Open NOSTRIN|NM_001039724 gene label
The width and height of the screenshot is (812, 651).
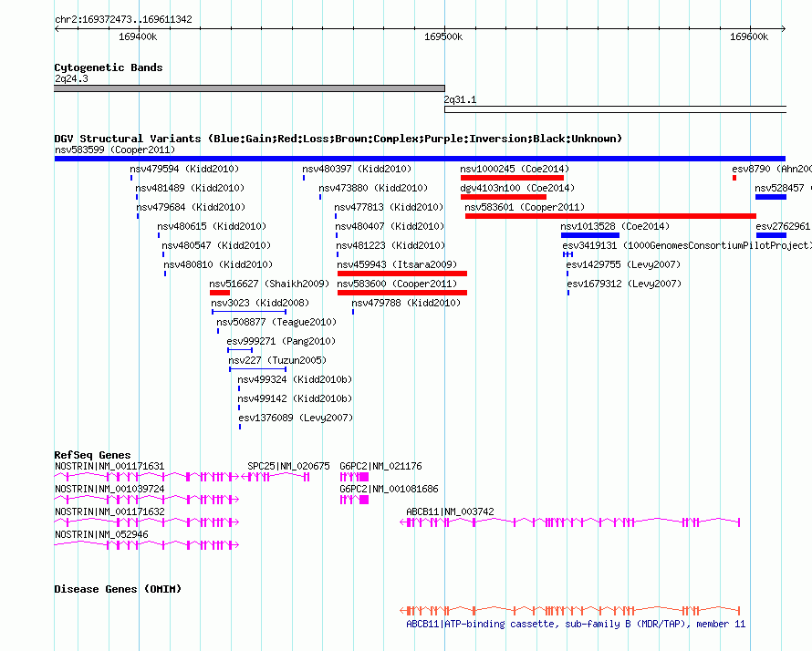coord(109,489)
